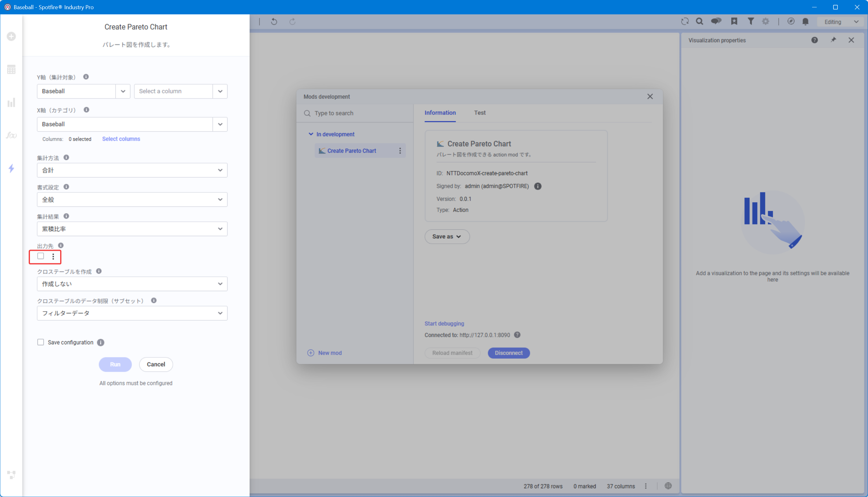Click the Start debugging link
Screen dimensions: 868x497
pyautogui.click(x=444, y=323)
